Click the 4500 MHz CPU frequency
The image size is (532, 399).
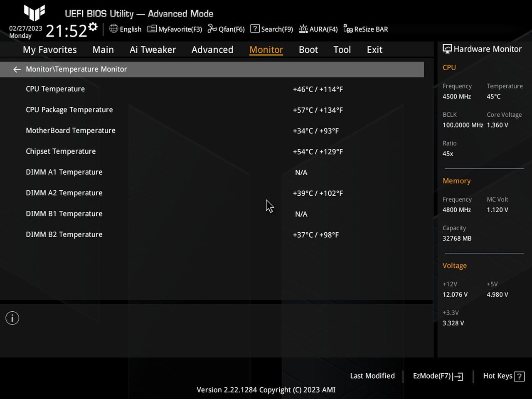click(457, 96)
